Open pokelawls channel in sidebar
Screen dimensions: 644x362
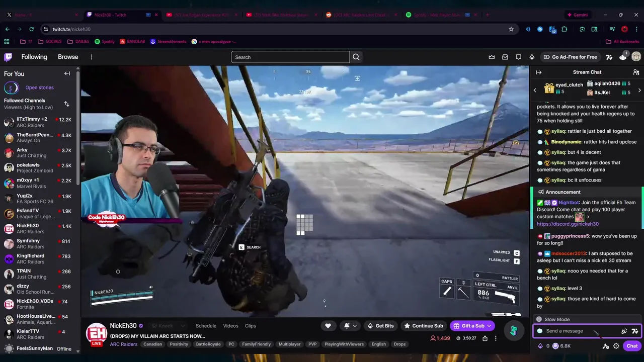38,168
